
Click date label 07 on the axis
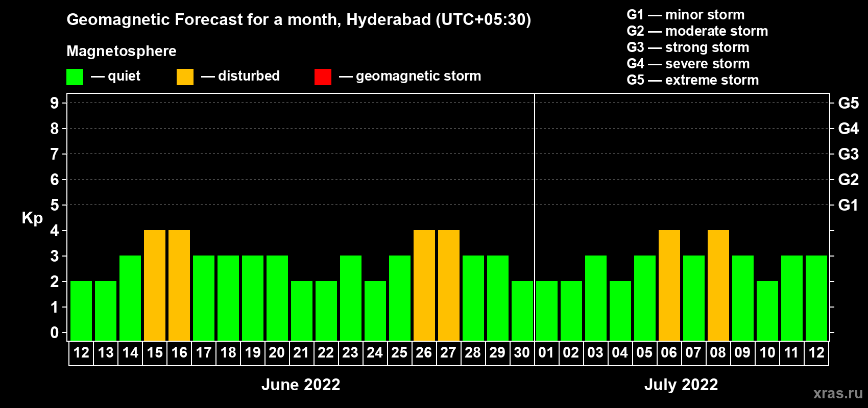(x=693, y=352)
